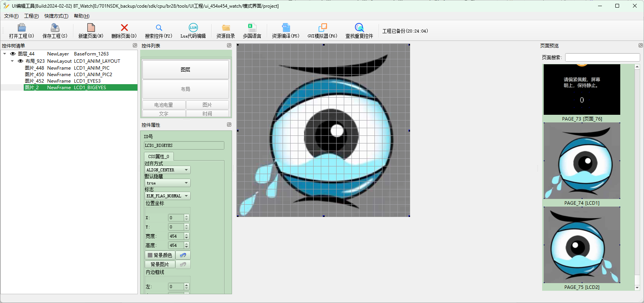Image resolution: width=644 pixels, height=303 pixels.
Task: Delete page using red X icon
Action: pyautogui.click(x=124, y=31)
